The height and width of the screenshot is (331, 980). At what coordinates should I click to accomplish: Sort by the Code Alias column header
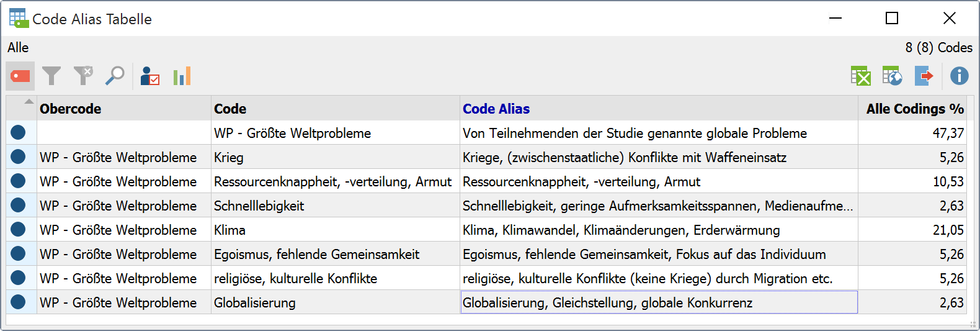click(x=659, y=109)
